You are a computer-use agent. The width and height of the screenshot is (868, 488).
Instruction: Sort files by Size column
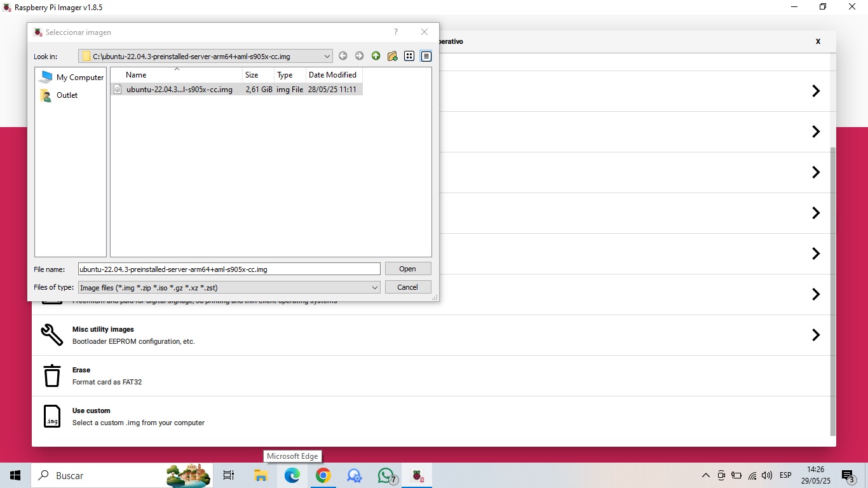point(259,75)
